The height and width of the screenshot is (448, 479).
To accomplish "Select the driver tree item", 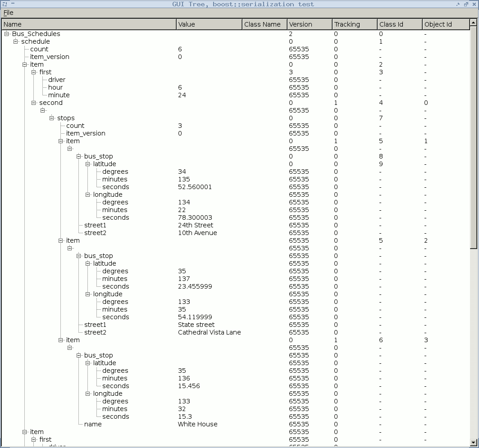I will [x=57, y=80].
